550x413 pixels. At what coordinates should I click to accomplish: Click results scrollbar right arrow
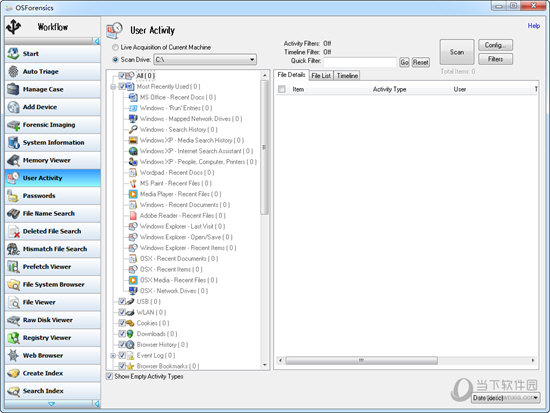click(x=532, y=360)
